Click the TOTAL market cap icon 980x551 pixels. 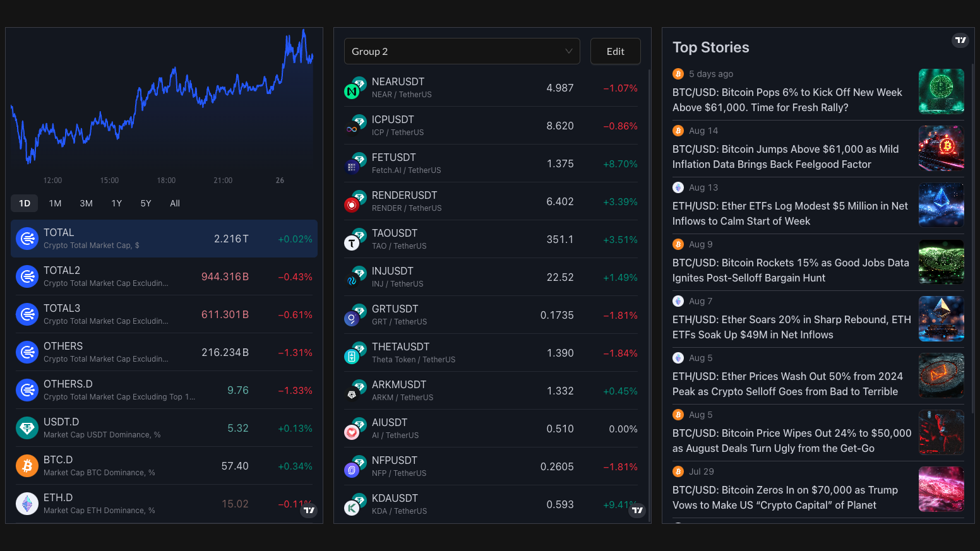[x=27, y=239]
